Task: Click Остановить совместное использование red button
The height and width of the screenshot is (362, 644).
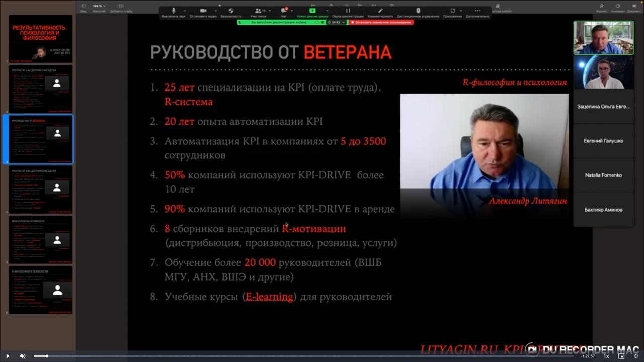Action: pyautogui.click(x=381, y=23)
